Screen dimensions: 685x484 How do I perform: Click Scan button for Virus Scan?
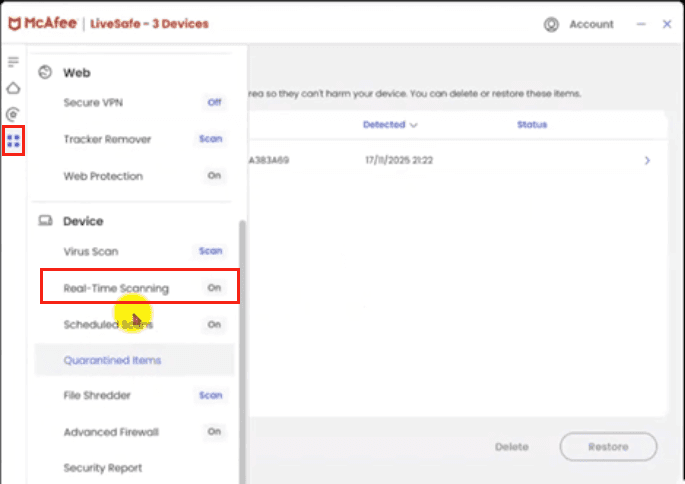211,251
